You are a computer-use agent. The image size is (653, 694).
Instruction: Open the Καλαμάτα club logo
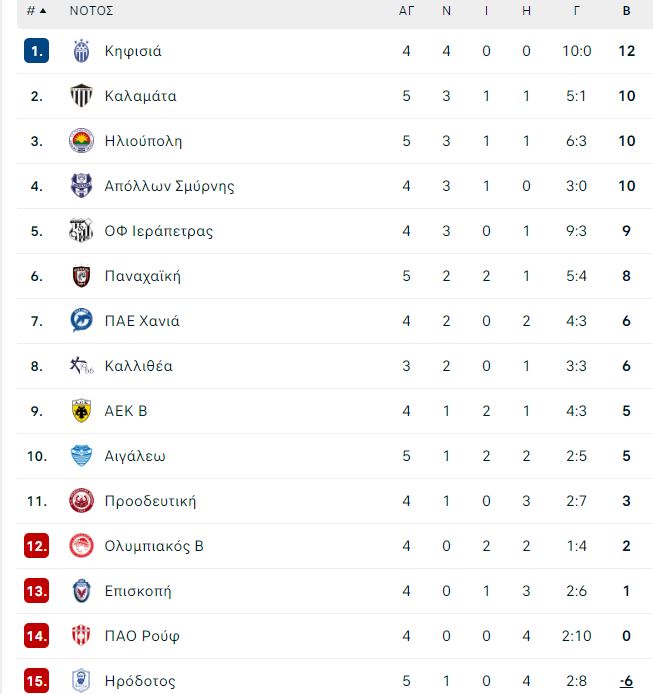coord(81,96)
